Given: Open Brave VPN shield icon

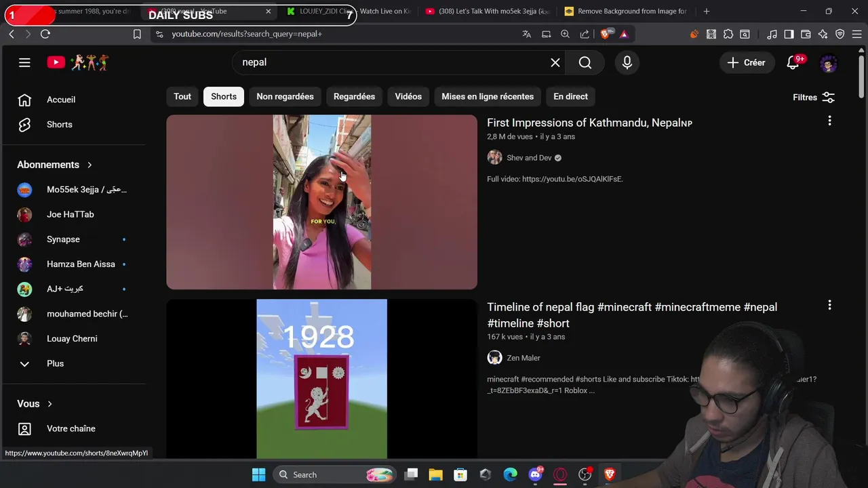Looking at the screenshot, I should 840,34.
